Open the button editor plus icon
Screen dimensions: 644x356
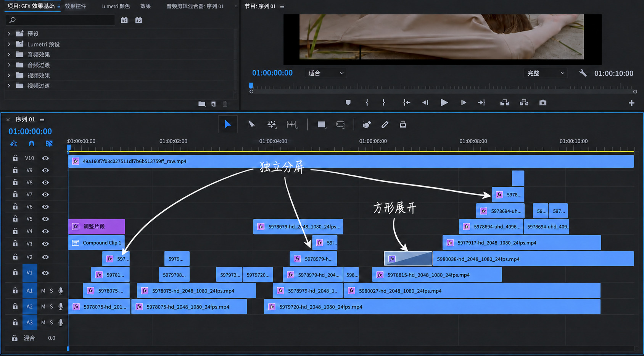tap(632, 103)
